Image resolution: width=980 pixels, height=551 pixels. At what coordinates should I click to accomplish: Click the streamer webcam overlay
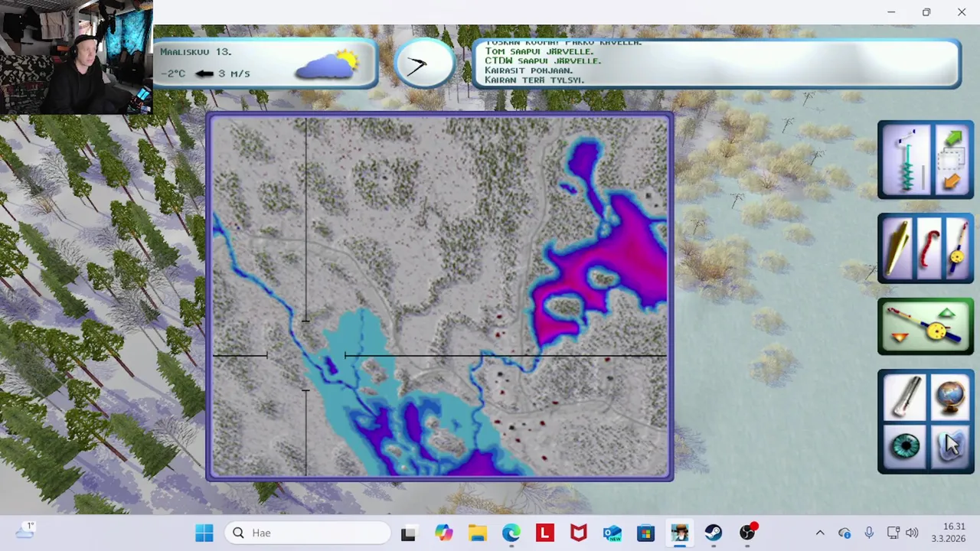pos(77,57)
